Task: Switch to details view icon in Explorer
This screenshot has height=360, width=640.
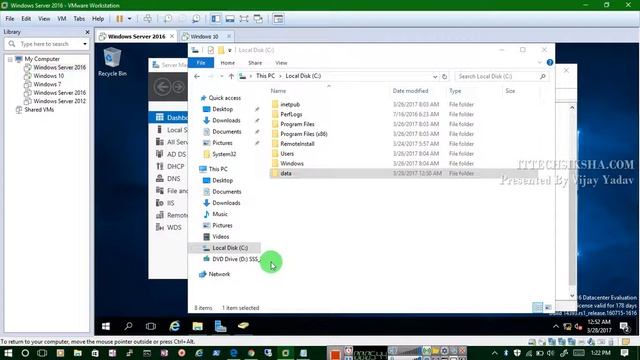Action: coord(538,307)
